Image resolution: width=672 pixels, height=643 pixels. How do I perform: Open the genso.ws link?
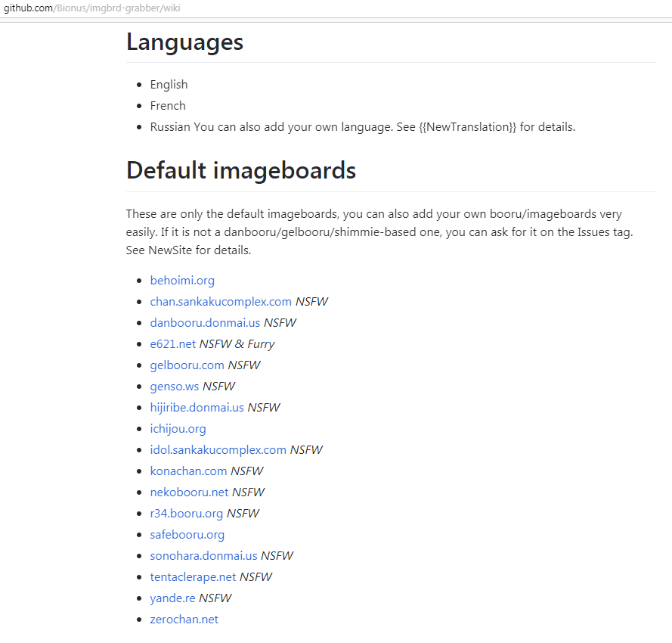pyautogui.click(x=175, y=386)
